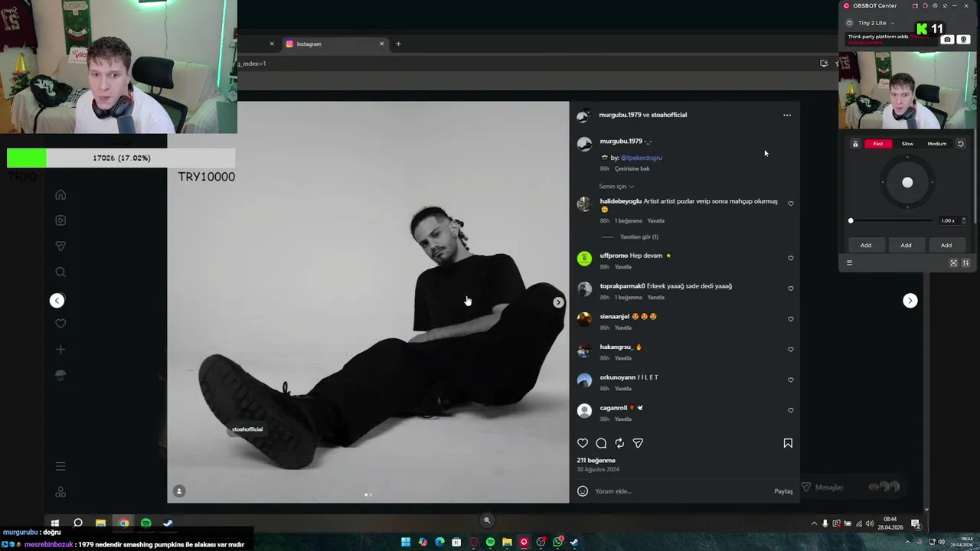Click the stoahofficial tag on the photo

247,429
